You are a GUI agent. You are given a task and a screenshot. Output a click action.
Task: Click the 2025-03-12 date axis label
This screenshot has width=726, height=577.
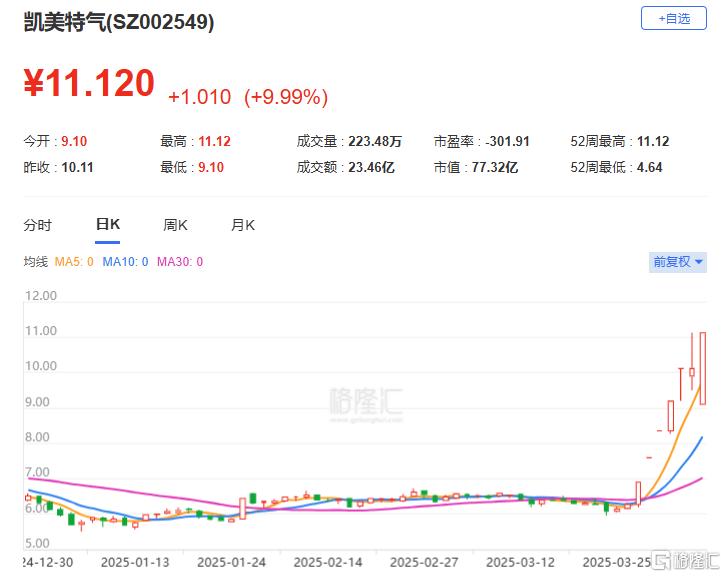520,563
